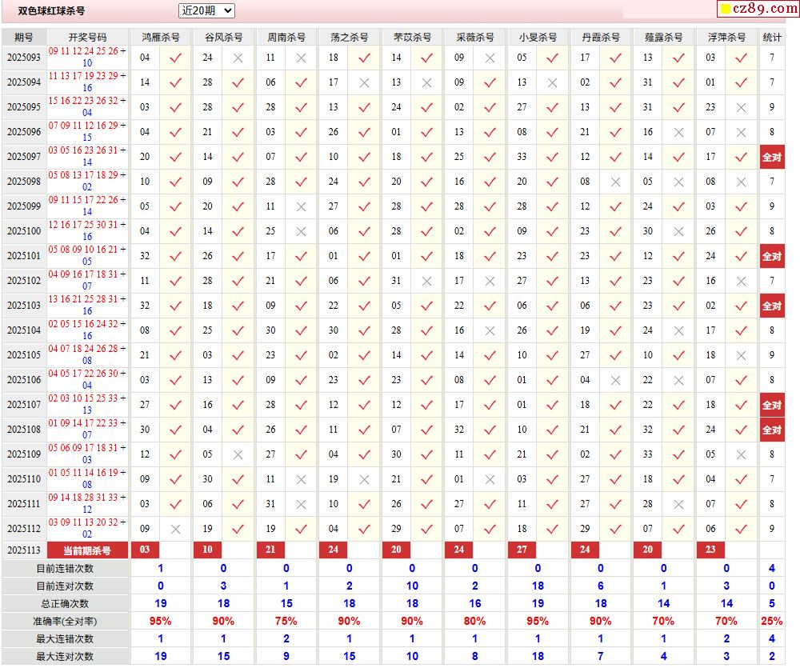Click the 双色球红球杀号 page title
This screenshot has width=800, height=672.
coord(51,10)
